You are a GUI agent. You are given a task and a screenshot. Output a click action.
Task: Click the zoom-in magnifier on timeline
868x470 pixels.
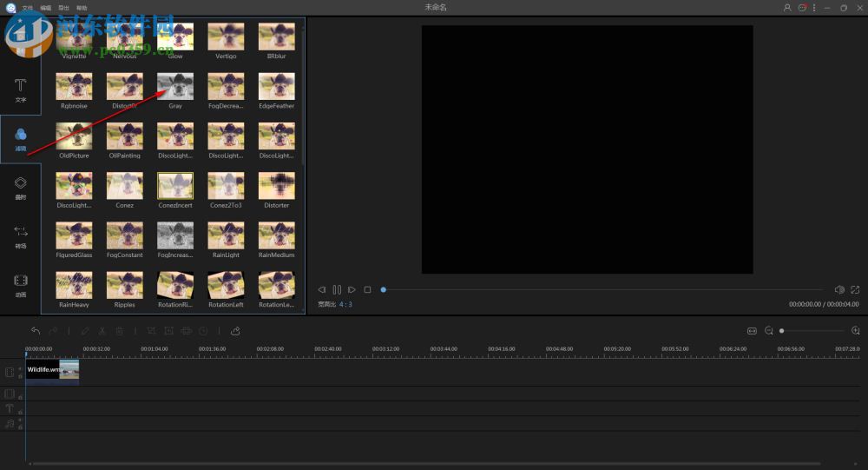(x=856, y=331)
